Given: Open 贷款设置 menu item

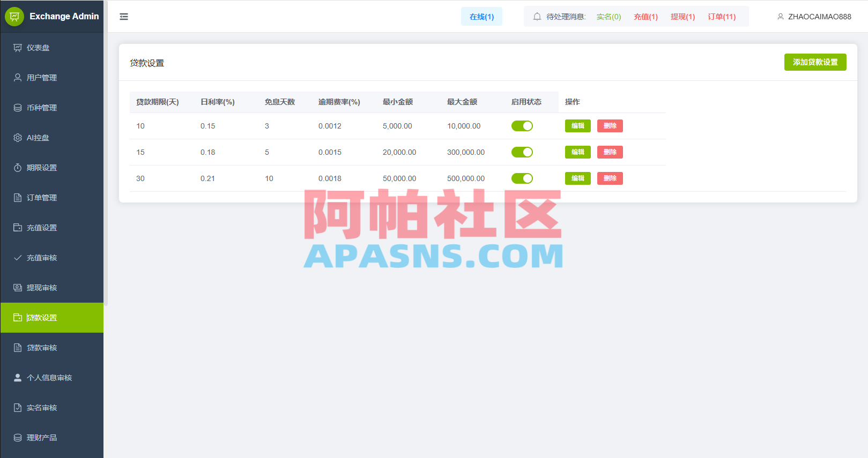Looking at the screenshot, I should tap(52, 318).
